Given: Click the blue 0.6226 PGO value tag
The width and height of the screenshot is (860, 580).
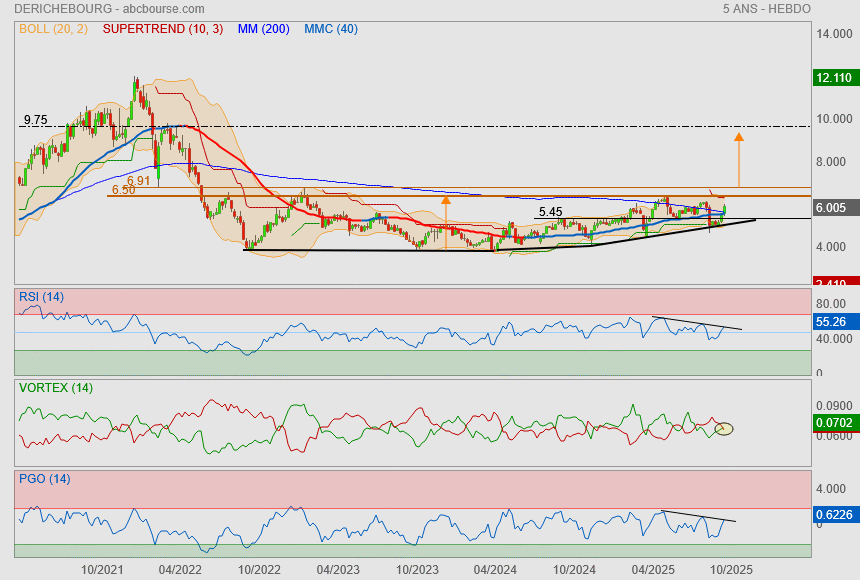Looking at the screenshot, I should [833, 515].
